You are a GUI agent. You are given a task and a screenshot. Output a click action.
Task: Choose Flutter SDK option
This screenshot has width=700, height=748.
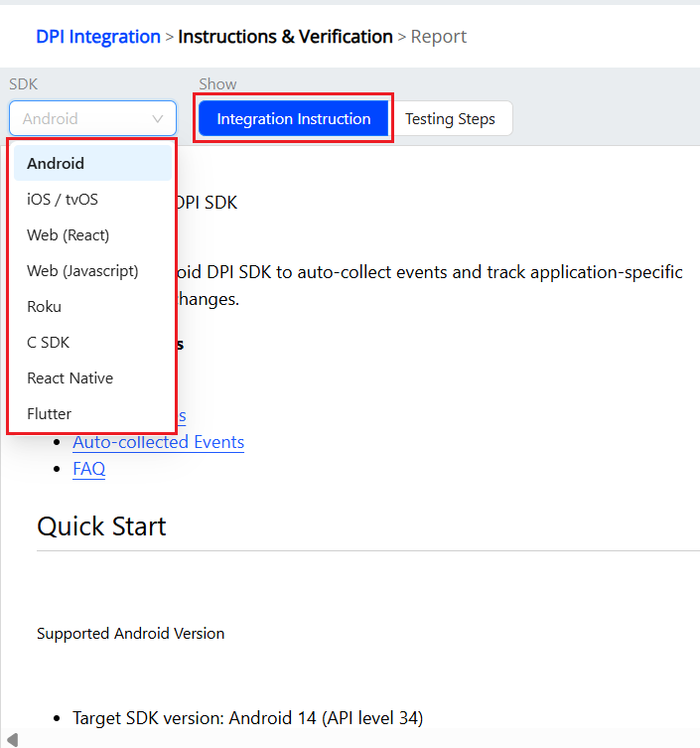50,414
